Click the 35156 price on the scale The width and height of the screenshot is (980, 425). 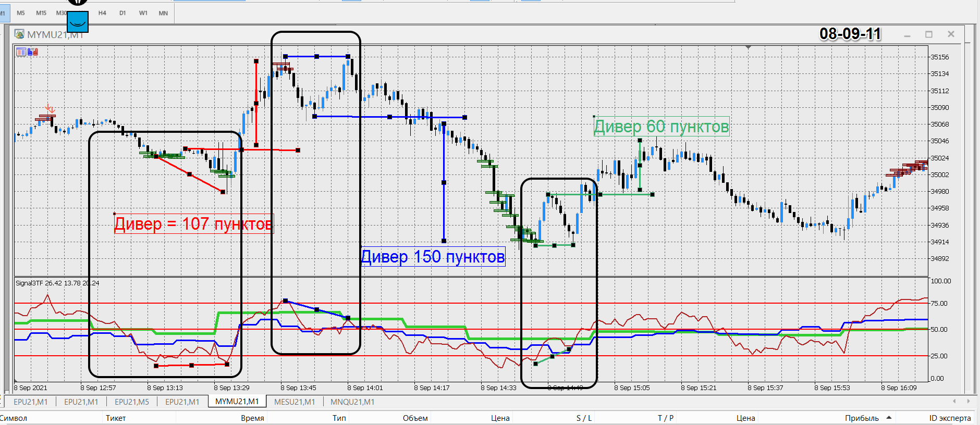tap(940, 57)
